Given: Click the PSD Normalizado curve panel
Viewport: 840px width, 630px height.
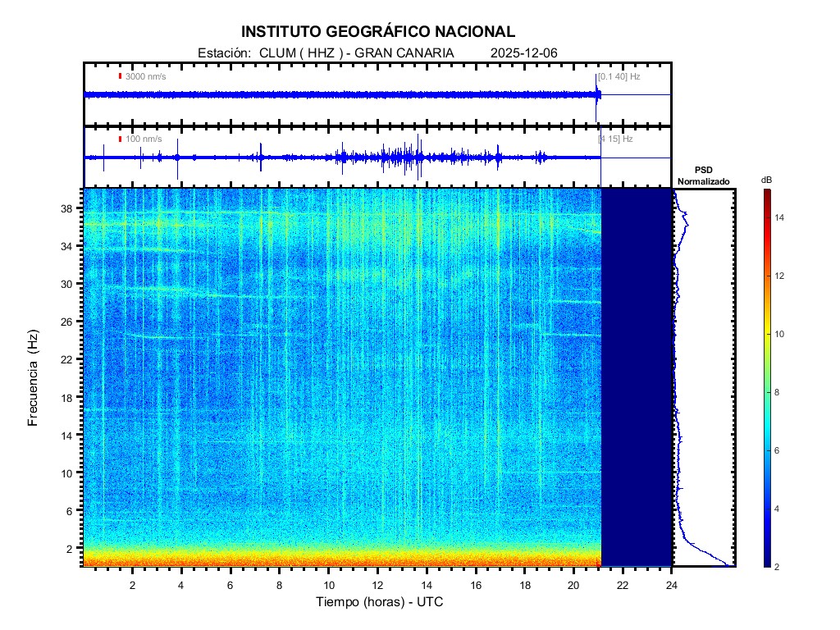Looking at the screenshot, I should [704, 377].
